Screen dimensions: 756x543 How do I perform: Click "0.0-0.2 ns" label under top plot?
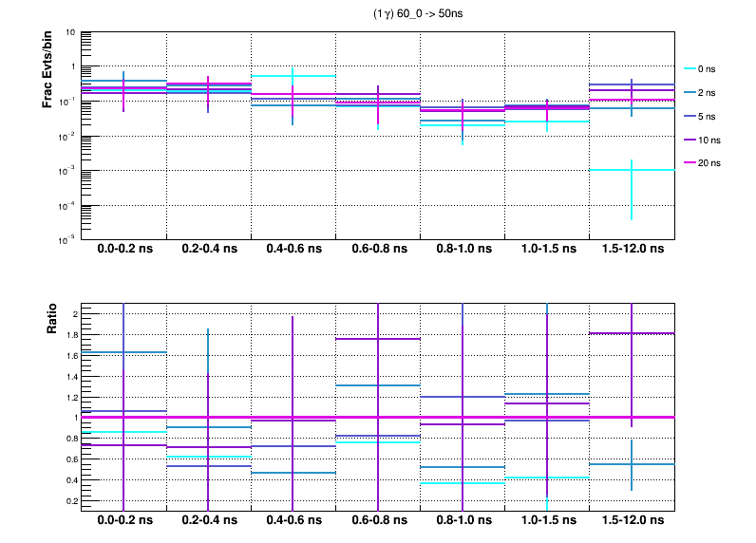[x=123, y=251]
